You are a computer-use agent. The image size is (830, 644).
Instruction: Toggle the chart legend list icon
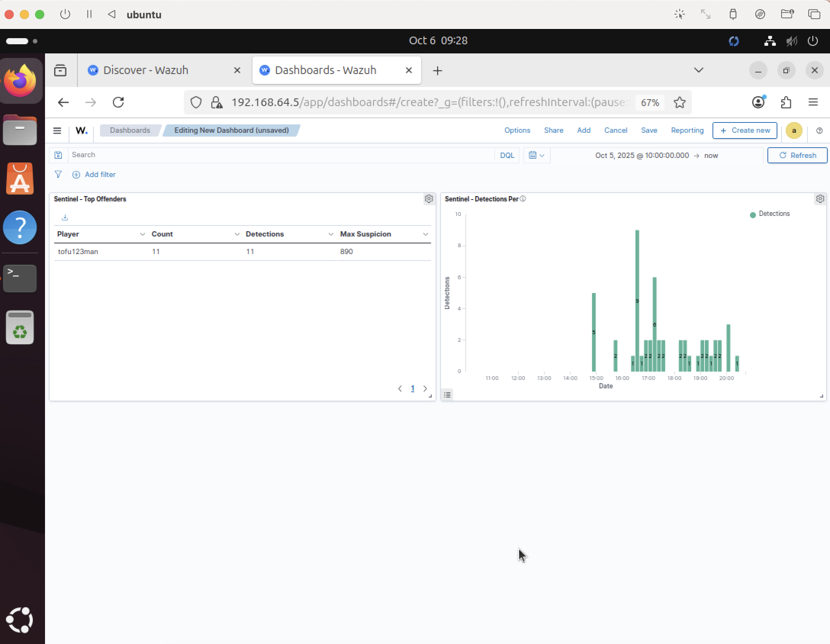tap(447, 395)
